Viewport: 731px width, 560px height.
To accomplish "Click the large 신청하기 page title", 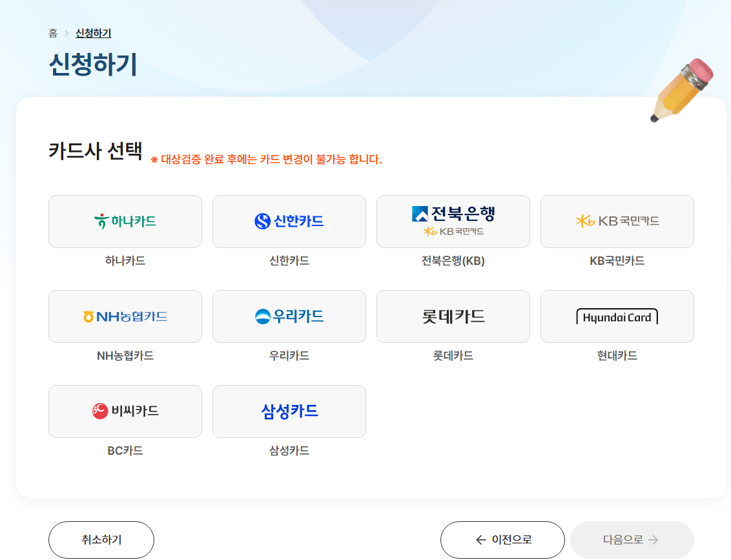I will pos(93,65).
